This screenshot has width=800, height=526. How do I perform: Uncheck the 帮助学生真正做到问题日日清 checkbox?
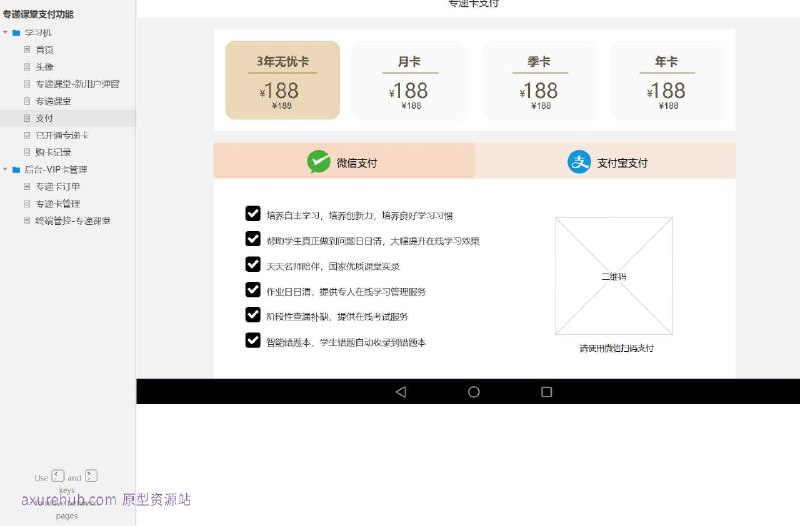click(x=253, y=239)
